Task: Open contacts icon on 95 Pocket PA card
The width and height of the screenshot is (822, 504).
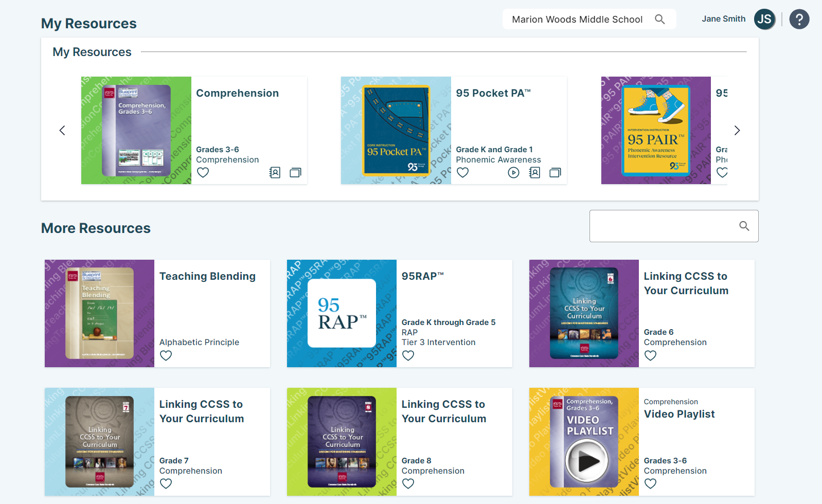Action: (534, 173)
